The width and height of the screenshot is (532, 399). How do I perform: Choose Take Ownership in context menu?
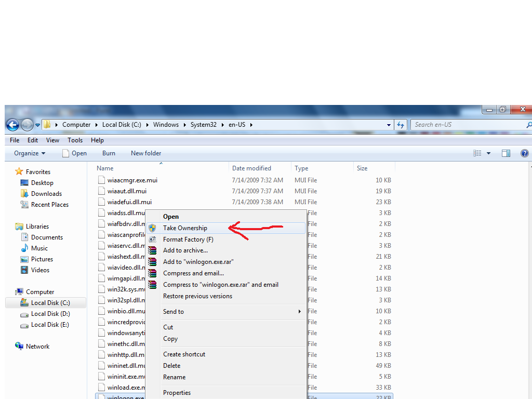[x=225, y=228]
